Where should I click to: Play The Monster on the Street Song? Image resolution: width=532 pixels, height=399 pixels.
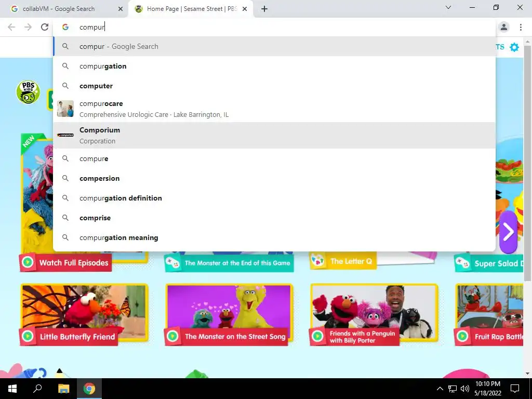click(x=229, y=314)
